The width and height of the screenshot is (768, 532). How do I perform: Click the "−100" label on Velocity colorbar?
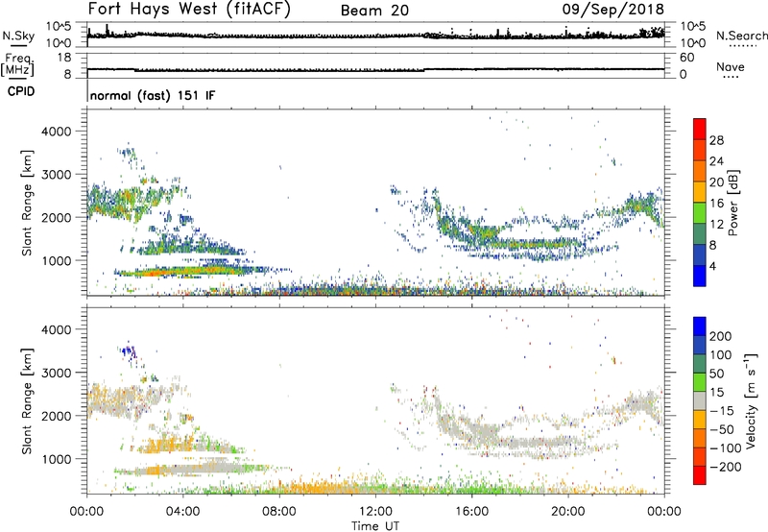pyautogui.click(x=726, y=447)
